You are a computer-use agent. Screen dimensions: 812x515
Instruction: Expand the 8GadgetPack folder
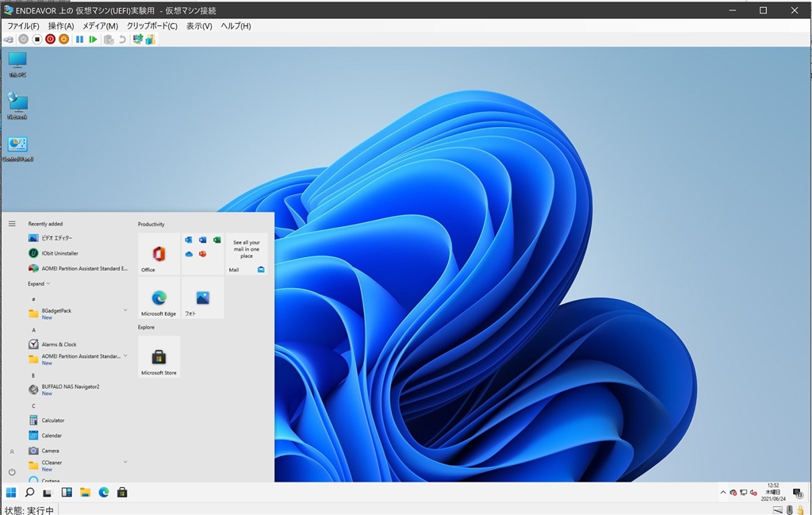pyautogui.click(x=125, y=310)
